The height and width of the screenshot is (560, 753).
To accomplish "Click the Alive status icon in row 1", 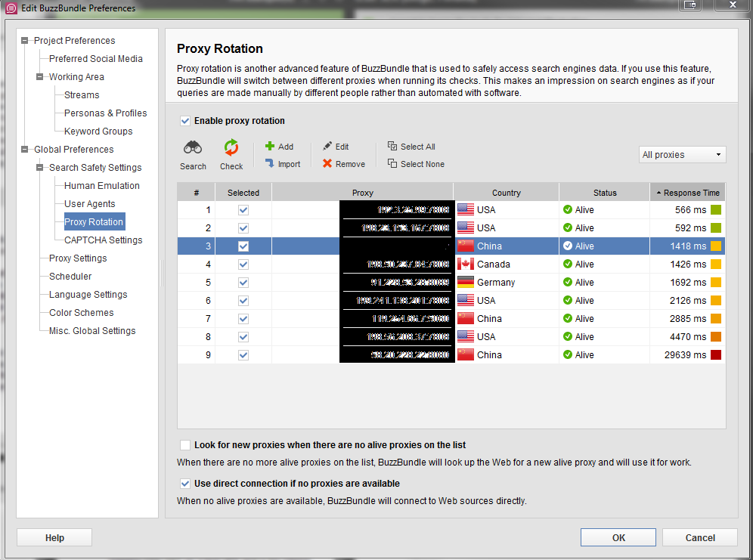I will 568,209.
